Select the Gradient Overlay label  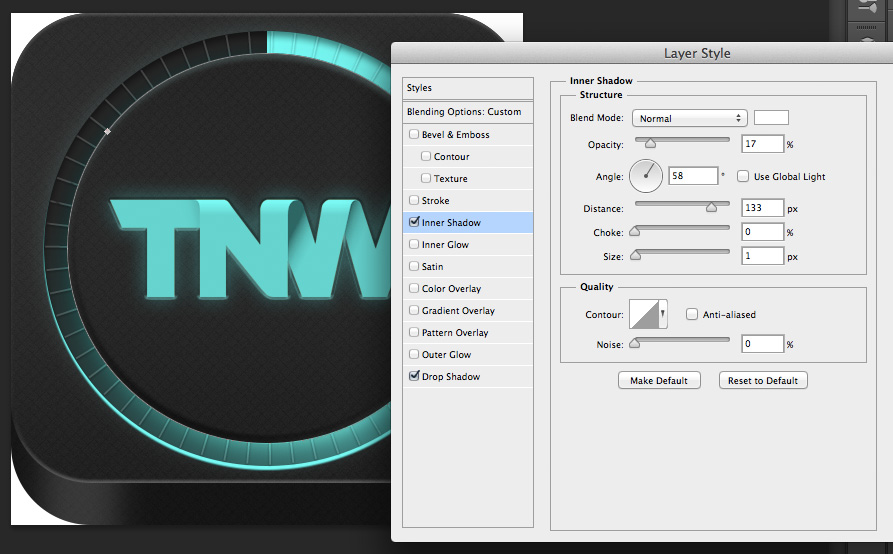coord(458,310)
